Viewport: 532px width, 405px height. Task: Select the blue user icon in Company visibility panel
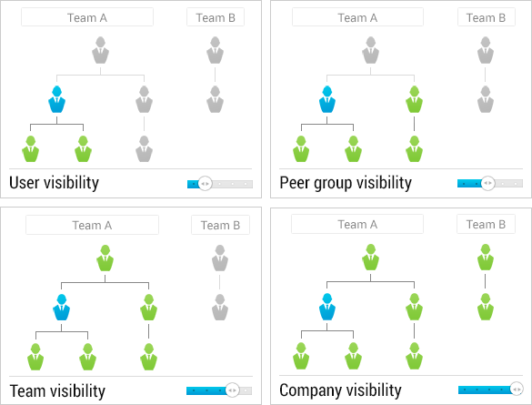327,307
